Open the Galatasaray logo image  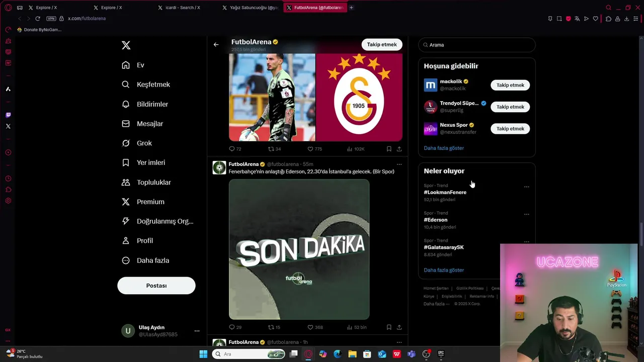(359, 97)
